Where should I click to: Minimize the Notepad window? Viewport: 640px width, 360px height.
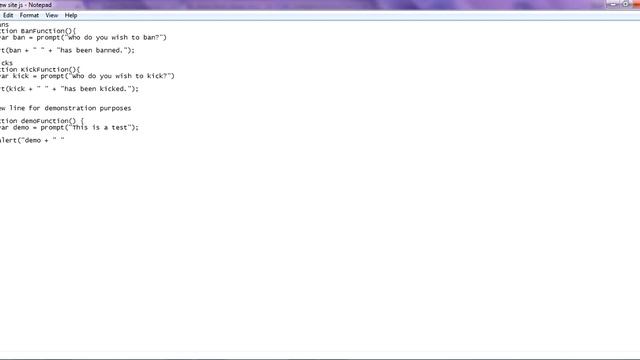click(613, 4)
